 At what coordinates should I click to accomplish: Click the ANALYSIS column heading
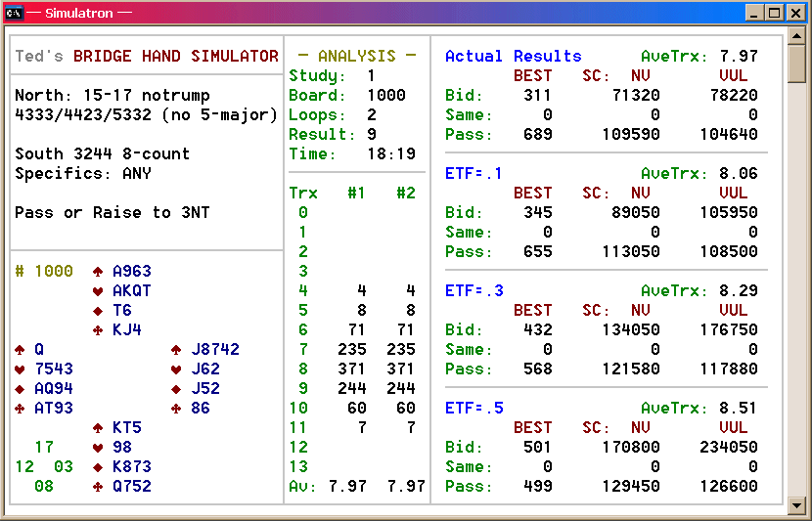click(356, 57)
